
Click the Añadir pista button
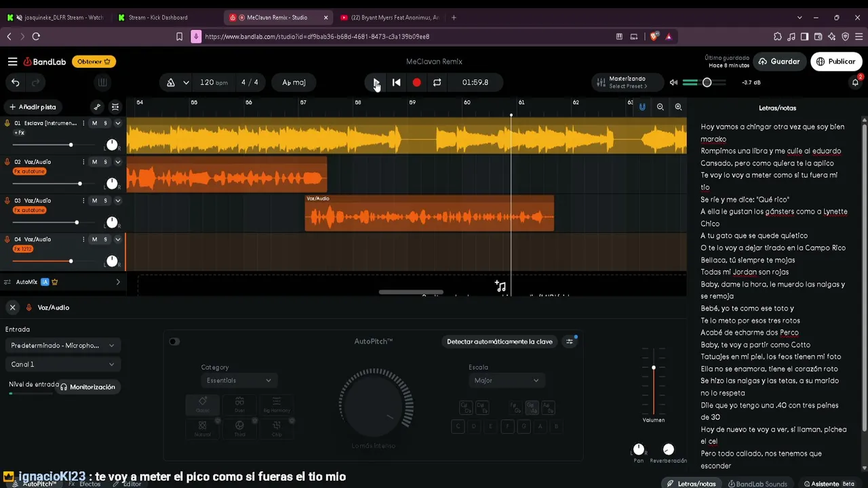click(x=33, y=107)
